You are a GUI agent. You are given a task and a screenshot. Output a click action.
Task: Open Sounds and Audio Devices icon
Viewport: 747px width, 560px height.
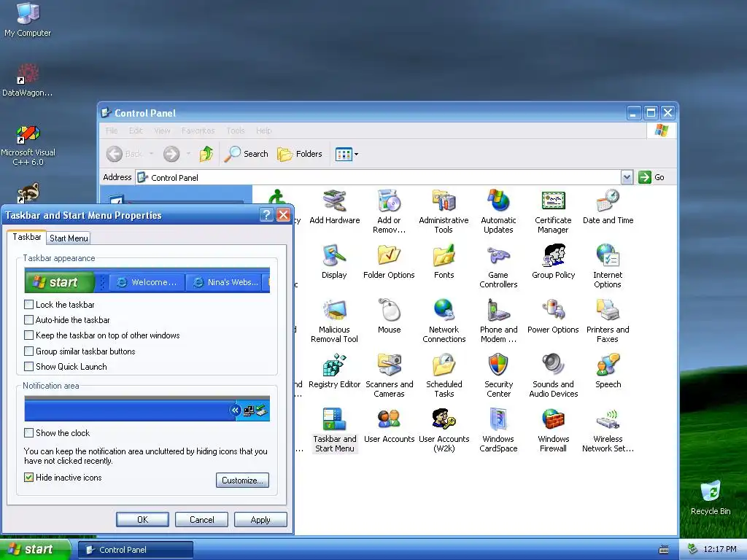click(x=553, y=376)
